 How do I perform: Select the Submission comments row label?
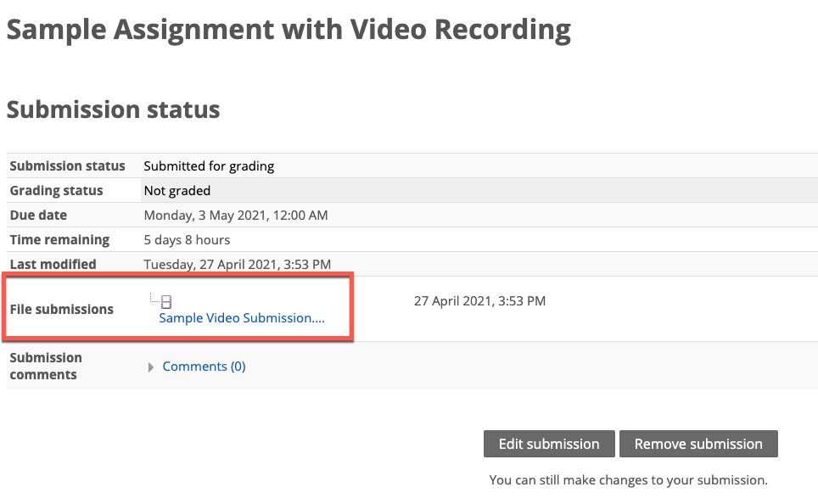click(46, 366)
